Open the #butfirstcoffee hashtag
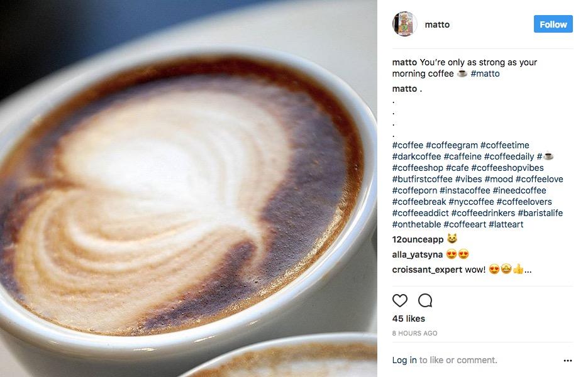Image resolution: width=588 pixels, height=377 pixels. (x=422, y=179)
